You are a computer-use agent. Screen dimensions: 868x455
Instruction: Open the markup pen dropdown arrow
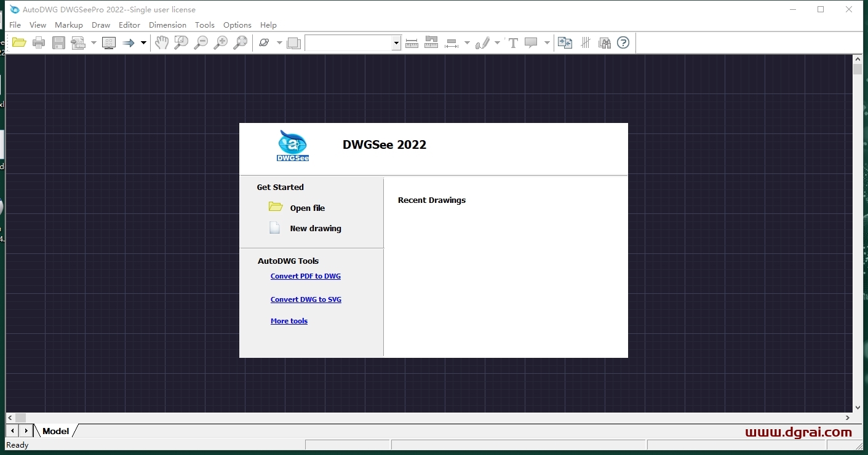click(497, 42)
